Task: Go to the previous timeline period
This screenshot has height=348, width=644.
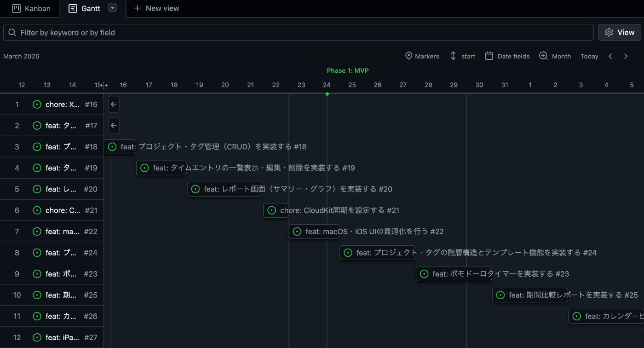Action: tap(610, 56)
